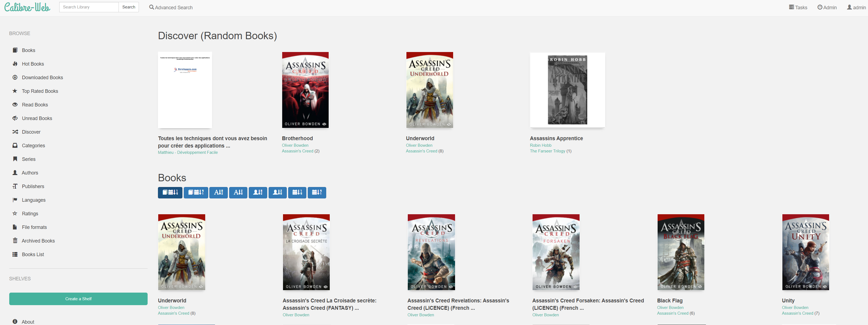Screen dimensions: 868x325
Task: Click the Discover shuffle icon in the sidebar
Action: click(15, 132)
